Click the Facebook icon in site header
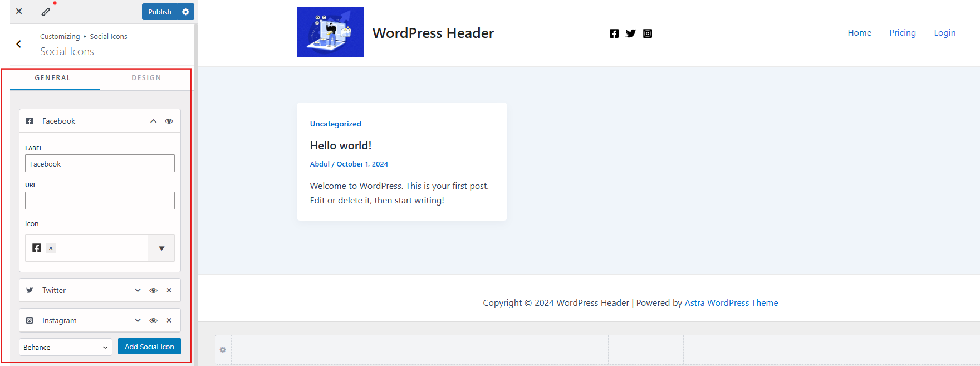The image size is (980, 366). [x=614, y=33]
